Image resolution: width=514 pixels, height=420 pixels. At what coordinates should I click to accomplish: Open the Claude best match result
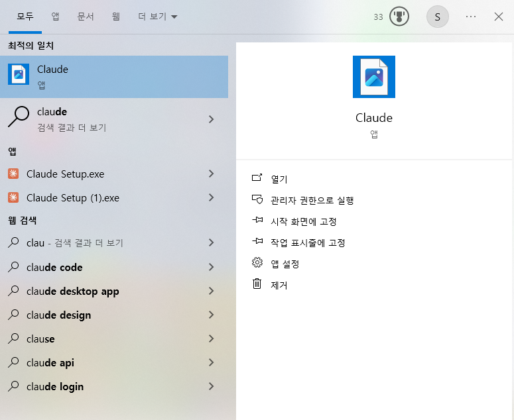(114, 77)
